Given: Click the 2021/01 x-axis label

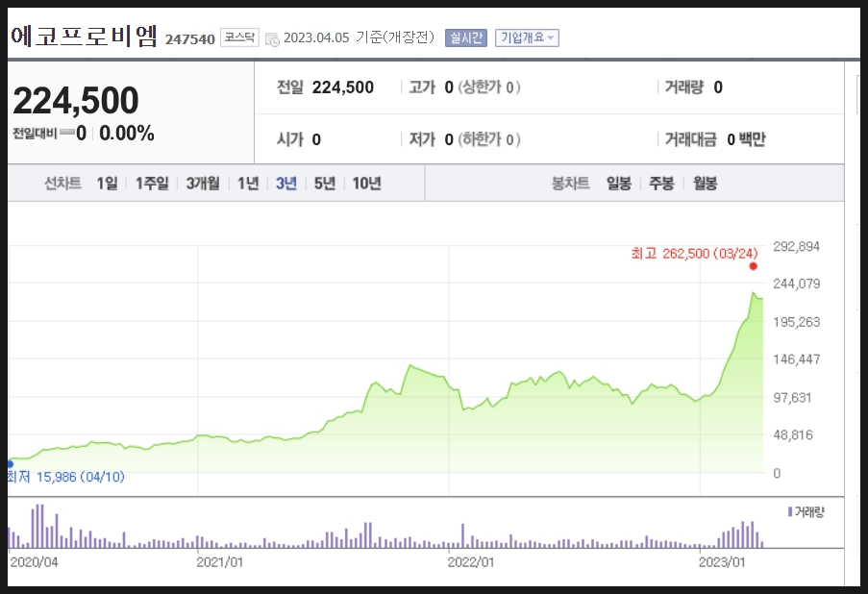Looking at the screenshot, I should pyautogui.click(x=220, y=562).
